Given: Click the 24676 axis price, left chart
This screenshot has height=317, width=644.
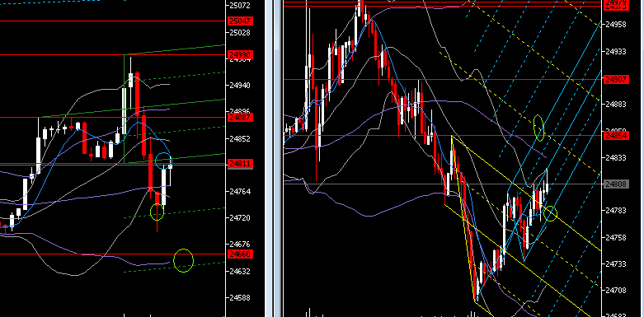Looking at the screenshot, I should click(x=240, y=245).
